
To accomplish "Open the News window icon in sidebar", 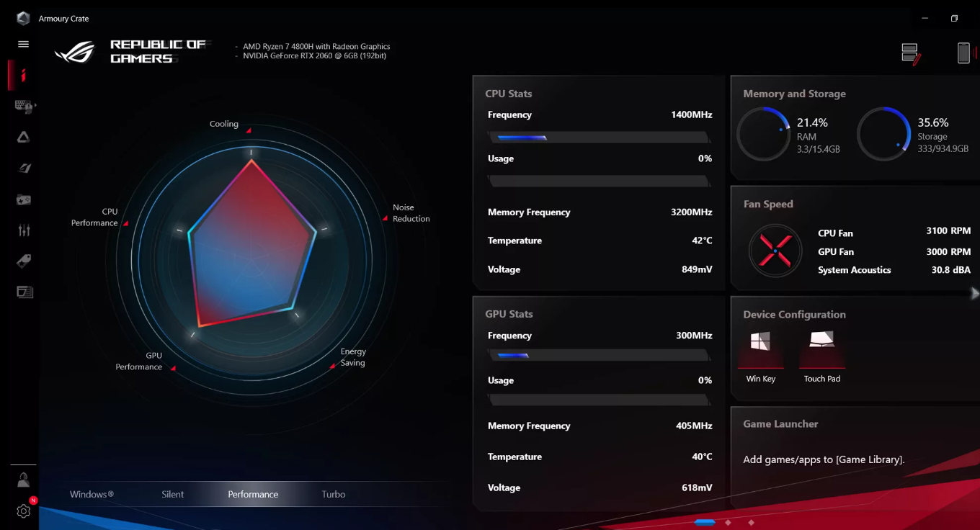I will 24,292.
